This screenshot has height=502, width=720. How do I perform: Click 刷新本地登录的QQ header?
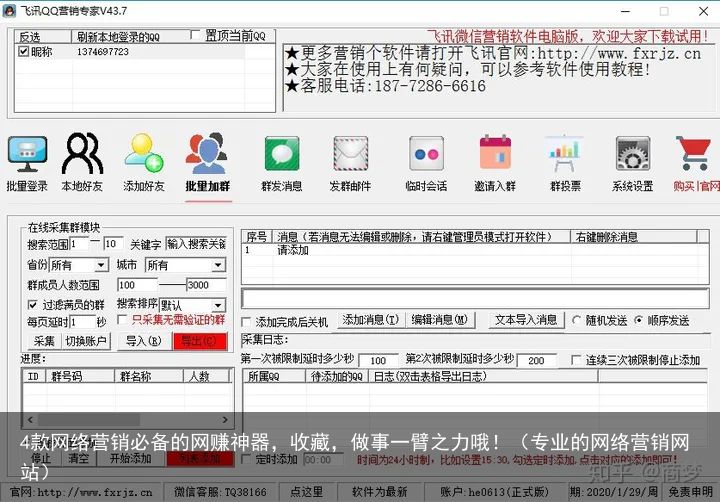coord(118,36)
